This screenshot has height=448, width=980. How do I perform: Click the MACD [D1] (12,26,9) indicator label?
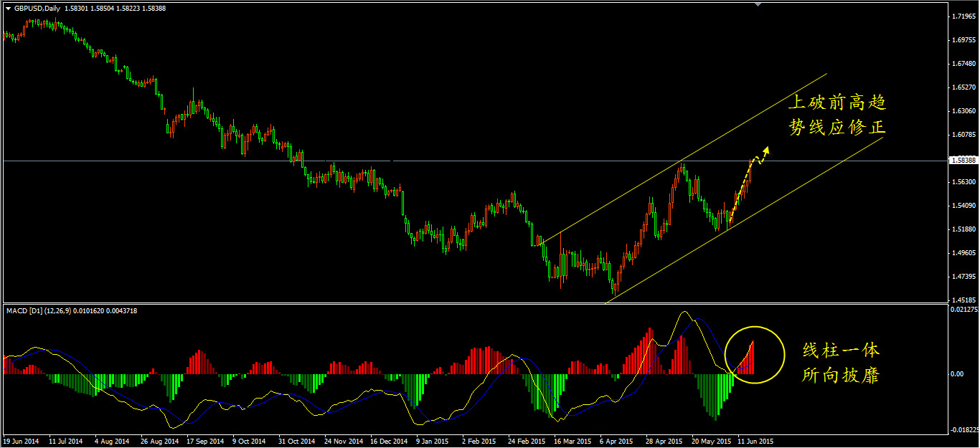(x=37, y=310)
